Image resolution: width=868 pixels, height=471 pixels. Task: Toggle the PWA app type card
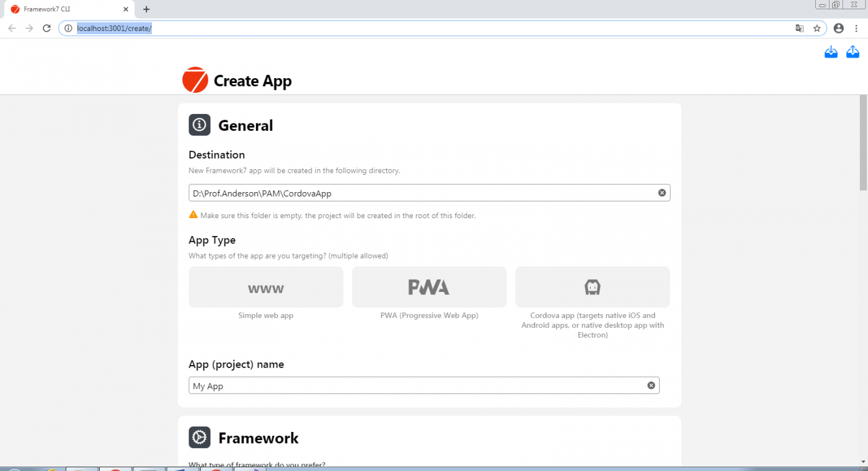click(429, 287)
